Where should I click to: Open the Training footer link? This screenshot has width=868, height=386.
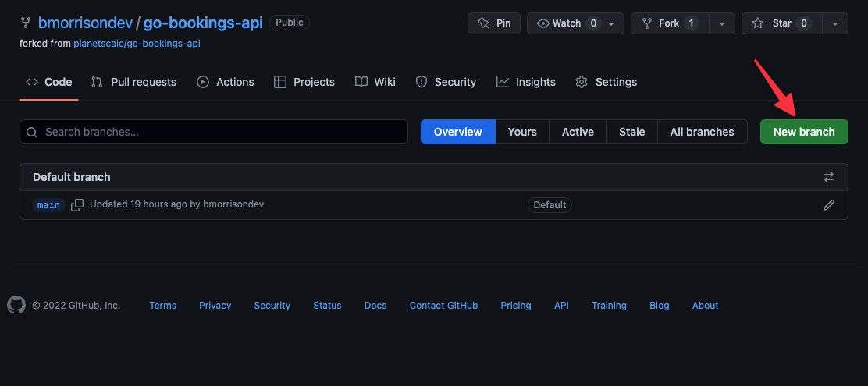coord(609,305)
